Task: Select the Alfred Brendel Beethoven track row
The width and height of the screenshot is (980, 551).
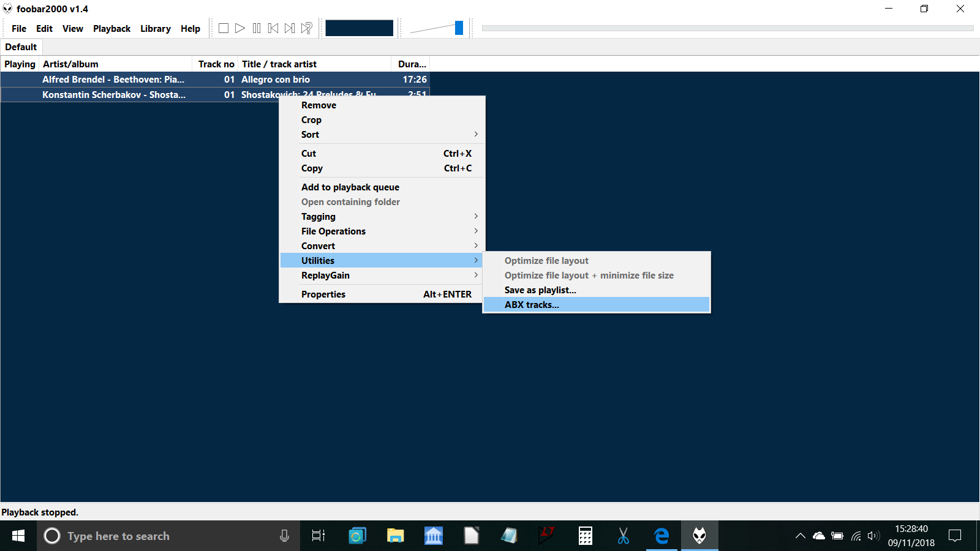Action: point(215,80)
